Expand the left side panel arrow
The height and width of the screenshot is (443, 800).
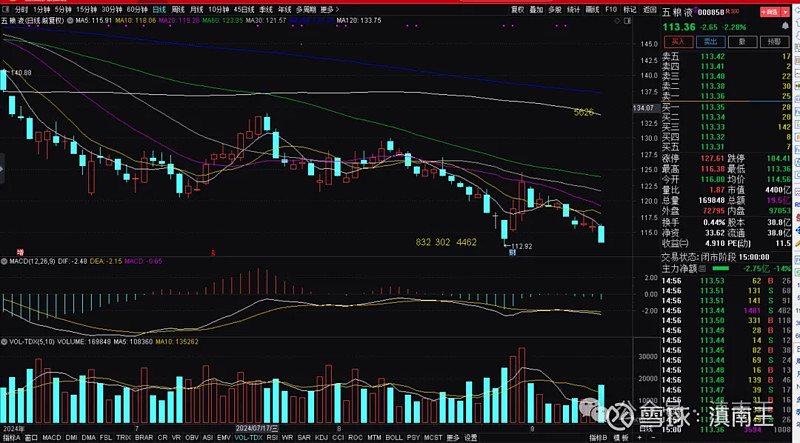pyautogui.click(x=2, y=168)
